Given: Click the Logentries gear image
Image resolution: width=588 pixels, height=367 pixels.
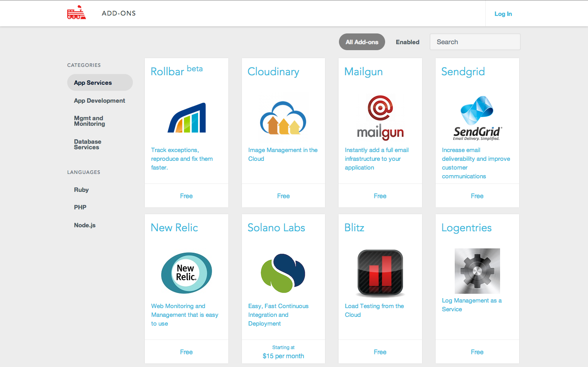Looking at the screenshot, I should pyautogui.click(x=477, y=271).
